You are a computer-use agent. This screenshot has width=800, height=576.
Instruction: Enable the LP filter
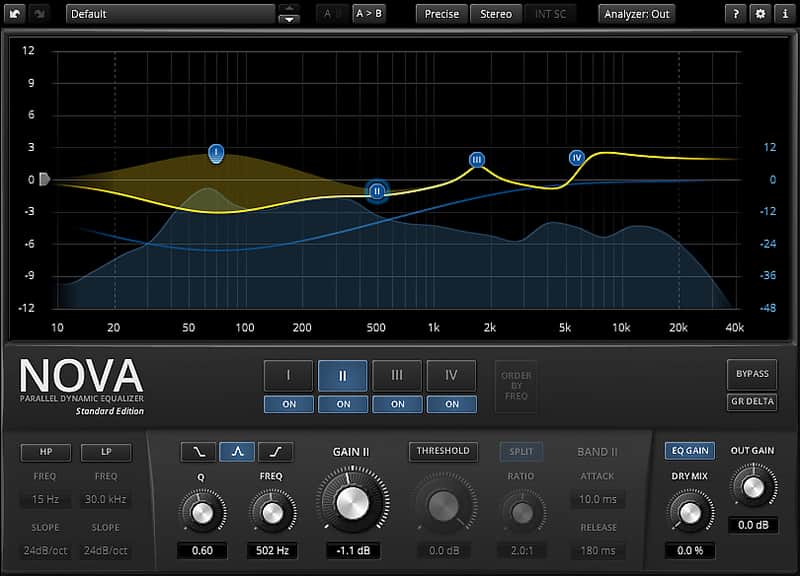pos(106,452)
